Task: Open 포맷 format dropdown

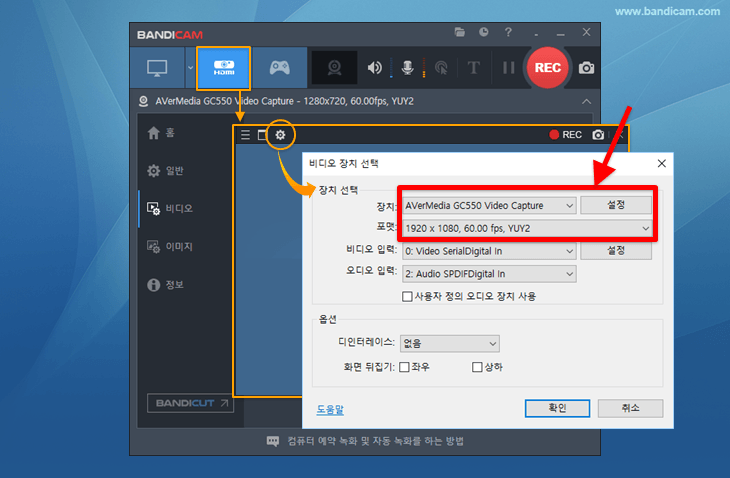Action: point(527,229)
